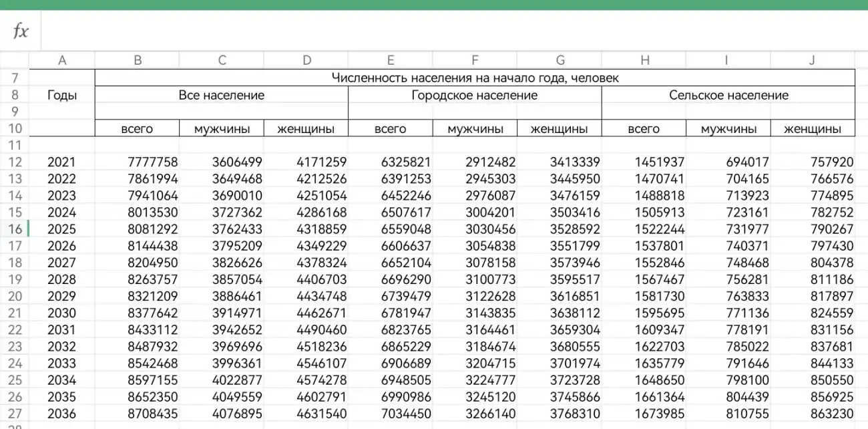Click into the formula bar input field
This screenshot has width=868, height=429.
(x=454, y=31)
